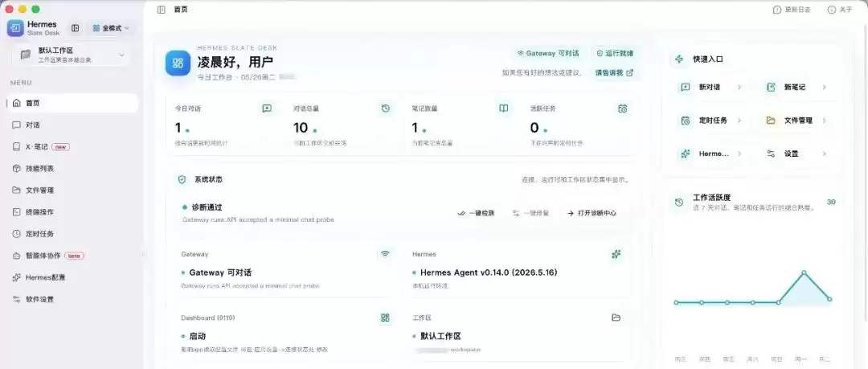Screen dimensions: 868x369
Task: Collapse sidebar using icon beside Hermes title
Action: click(76, 27)
